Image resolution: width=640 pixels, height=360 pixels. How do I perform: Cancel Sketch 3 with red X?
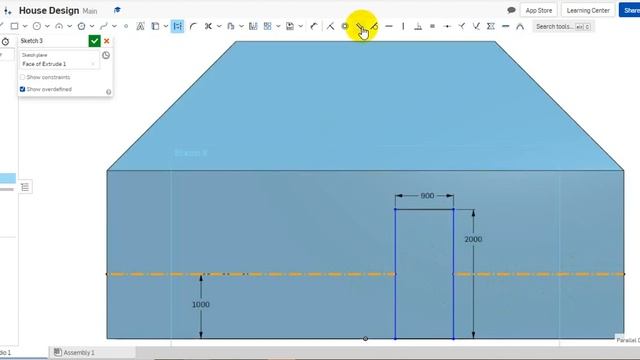107,41
